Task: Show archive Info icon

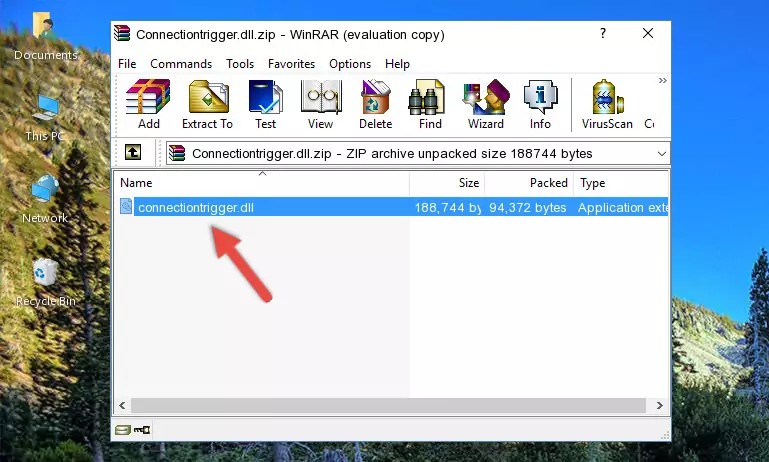Action: tap(540, 104)
